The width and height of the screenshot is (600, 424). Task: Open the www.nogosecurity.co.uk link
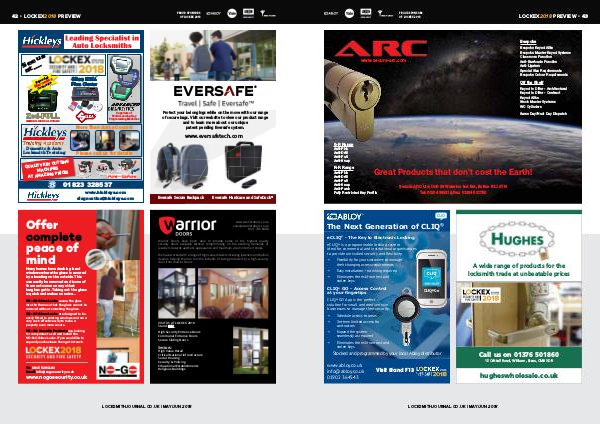(57, 377)
